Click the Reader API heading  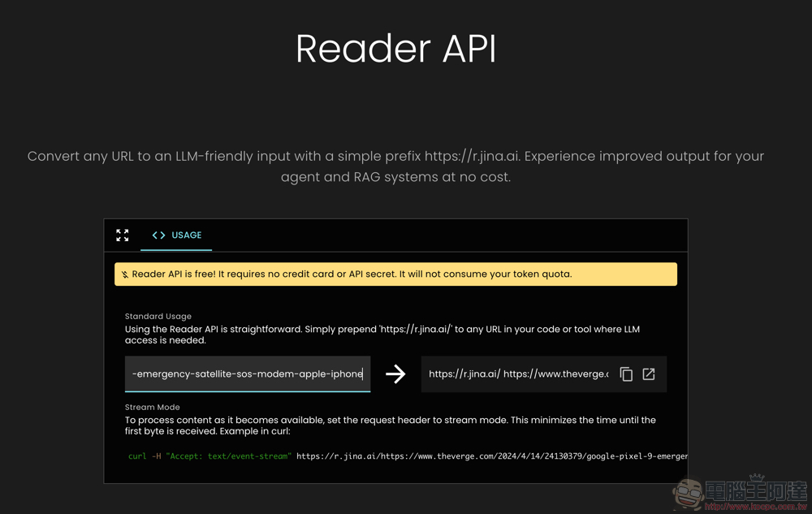click(x=395, y=49)
